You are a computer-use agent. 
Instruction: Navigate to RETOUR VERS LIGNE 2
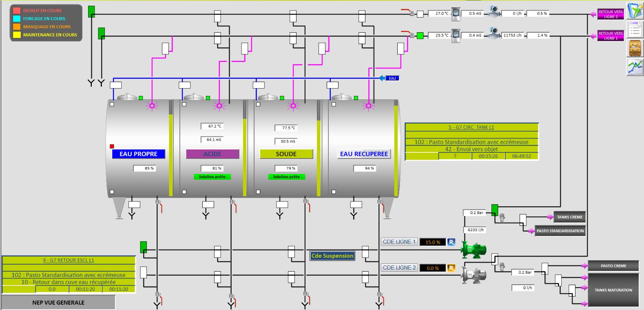pos(611,14)
